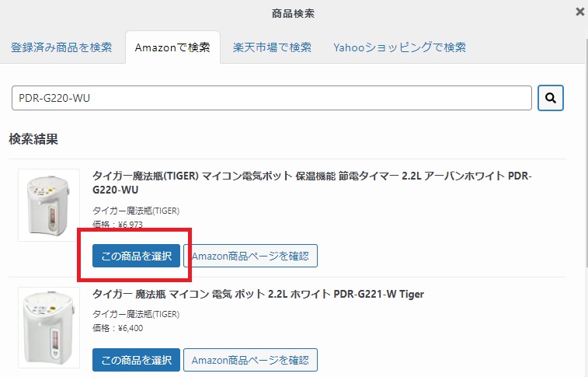Screen dimensions: 588x377
Task: Click the 検索結果 heading
Action: (x=33, y=139)
